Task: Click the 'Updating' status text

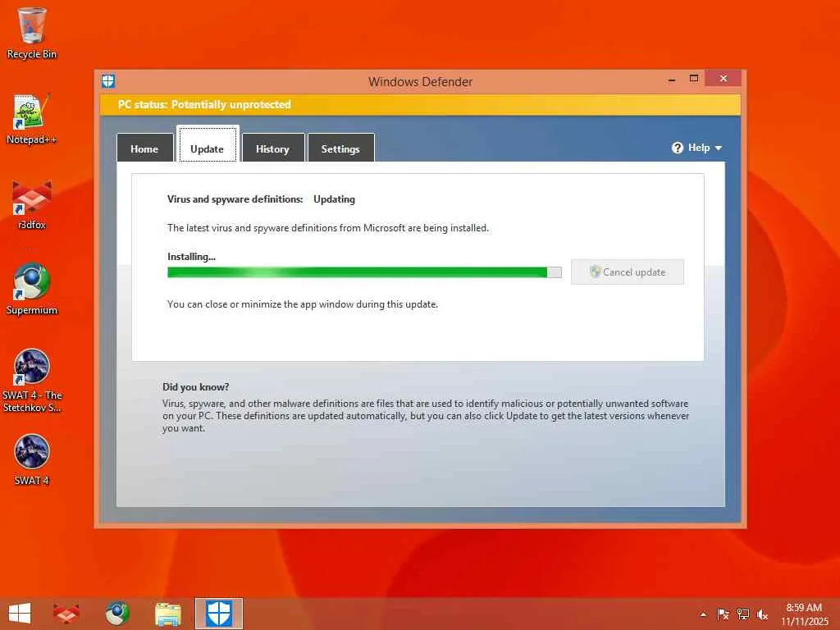Action: (x=335, y=199)
